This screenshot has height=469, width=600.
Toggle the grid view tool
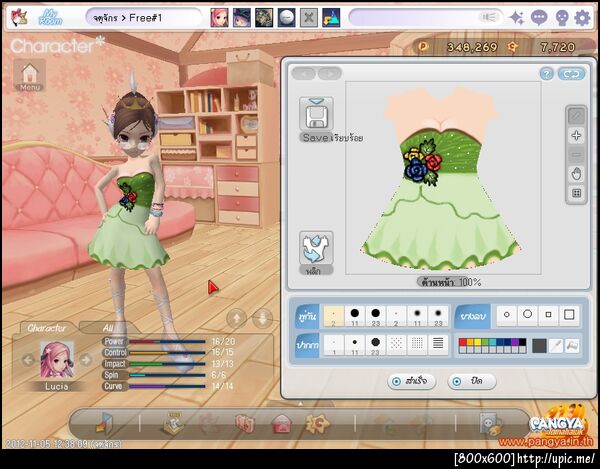tap(576, 193)
